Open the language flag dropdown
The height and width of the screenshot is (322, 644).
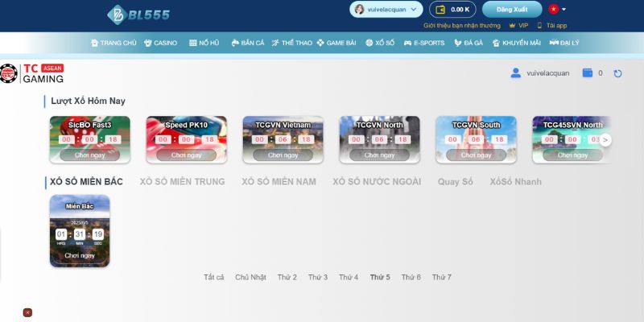point(558,10)
